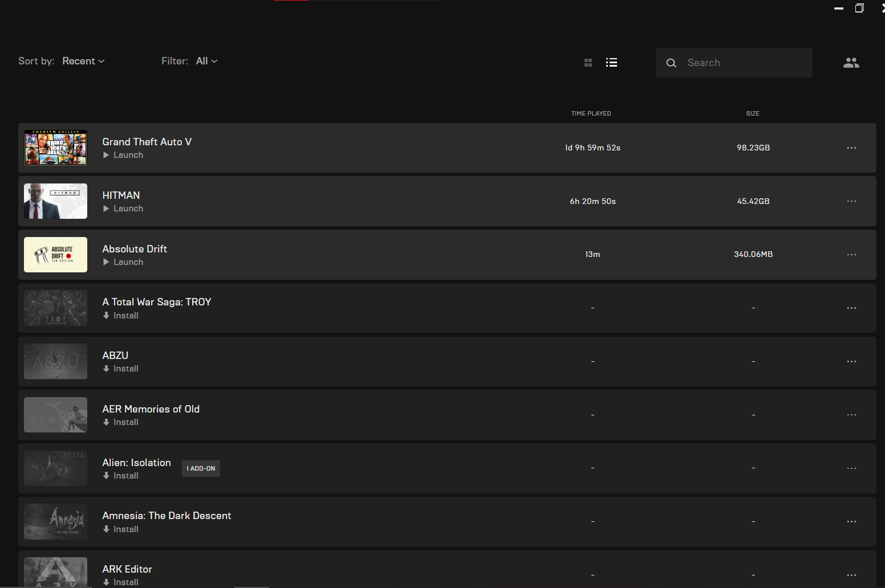
Task: Minimize the launcher window
Action: pos(839,8)
